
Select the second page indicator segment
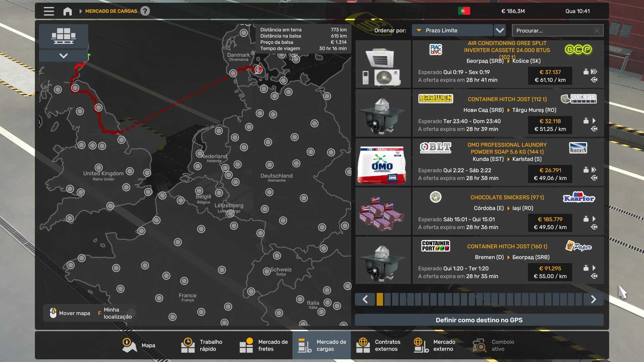coord(387,299)
